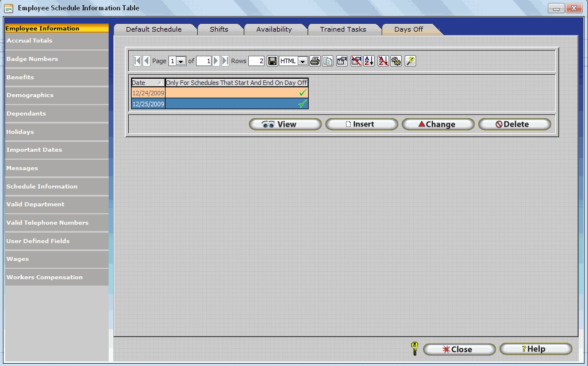Select Important Dates in the sidebar
The width and height of the screenshot is (588, 366).
[57, 149]
